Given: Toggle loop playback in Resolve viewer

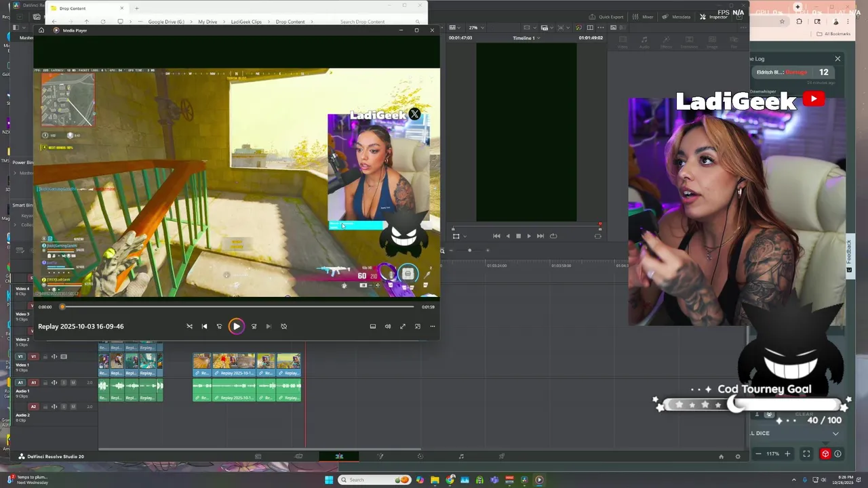Looking at the screenshot, I should pyautogui.click(x=553, y=236).
